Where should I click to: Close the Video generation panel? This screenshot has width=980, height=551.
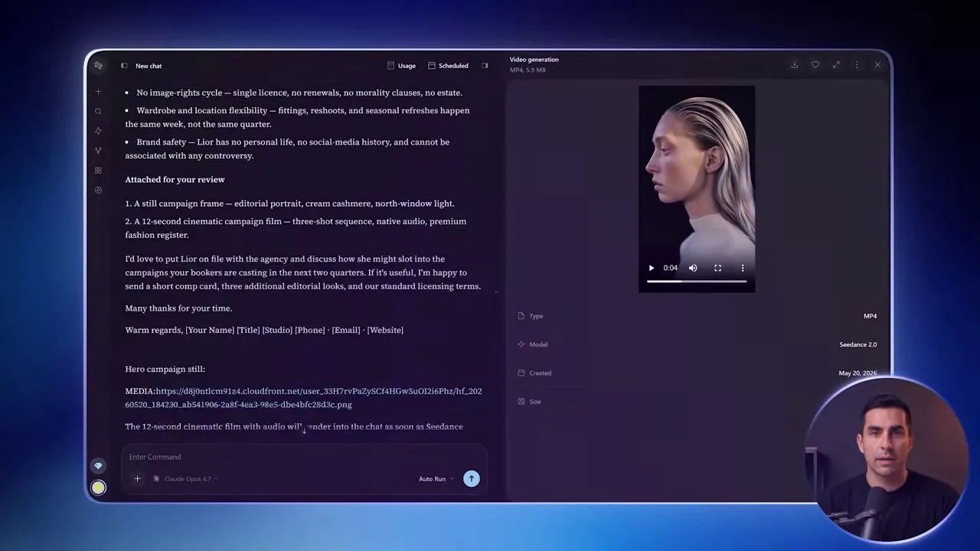click(x=877, y=65)
